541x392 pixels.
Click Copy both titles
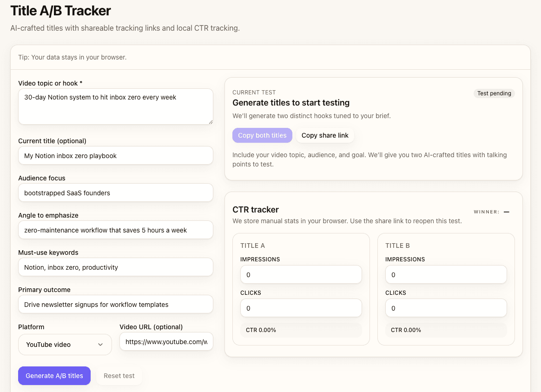(262, 135)
